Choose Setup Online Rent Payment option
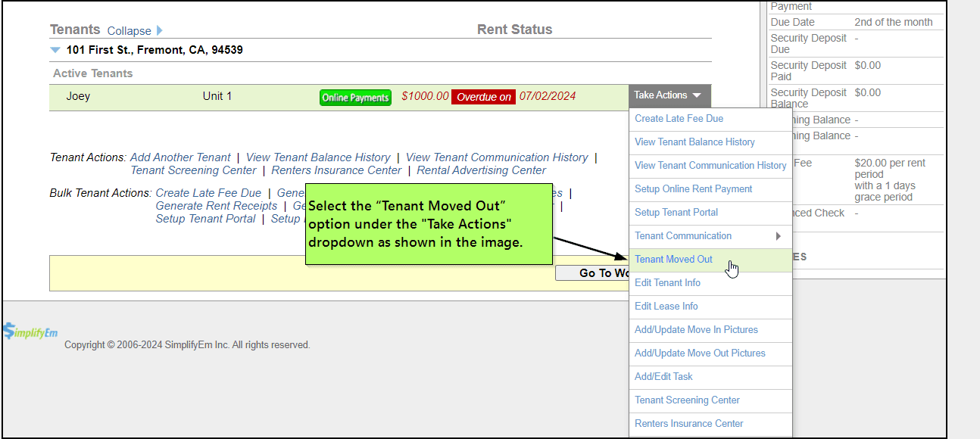 (x=693, y=188)
